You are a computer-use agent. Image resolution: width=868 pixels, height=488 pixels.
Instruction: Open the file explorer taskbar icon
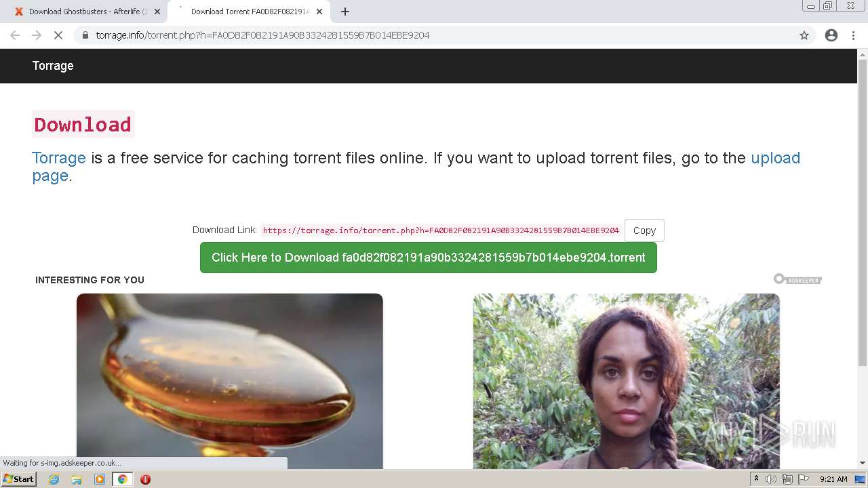pos(77,479)
